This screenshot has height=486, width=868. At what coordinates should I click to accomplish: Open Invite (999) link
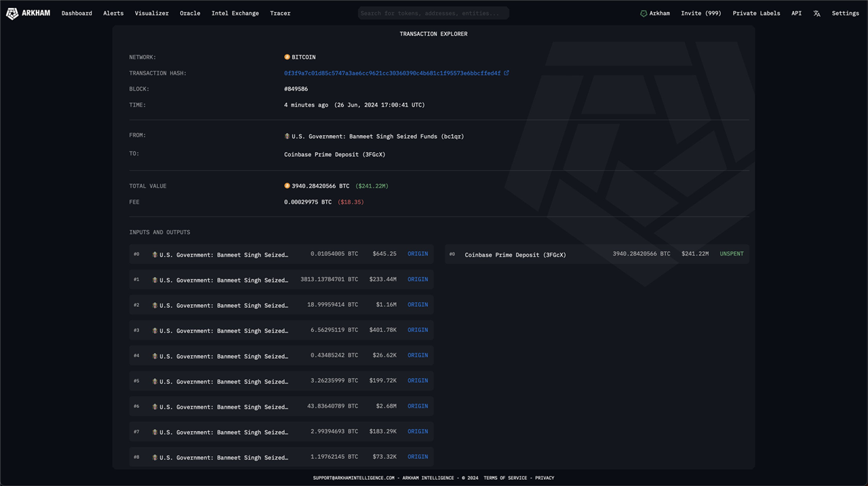pos(701,13)
